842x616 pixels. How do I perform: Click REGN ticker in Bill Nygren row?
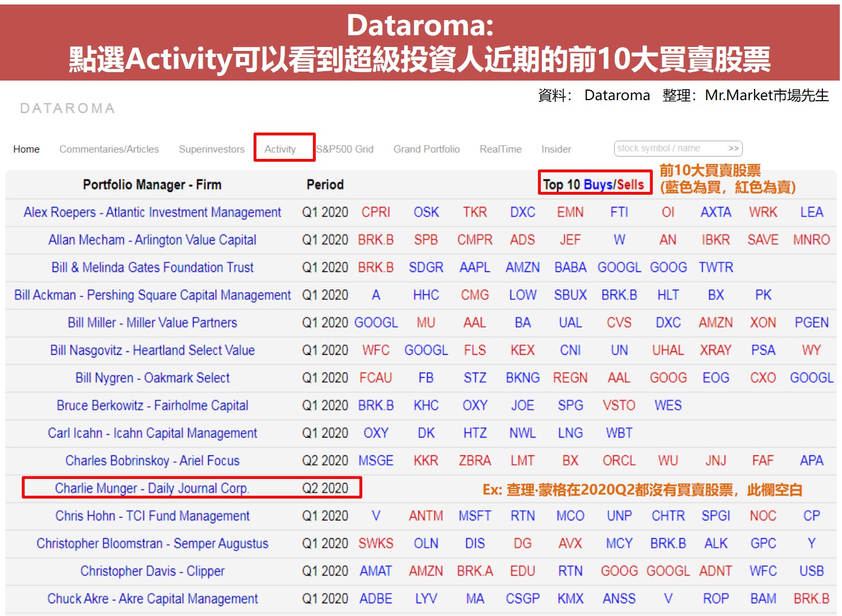[x=570, y=378]
